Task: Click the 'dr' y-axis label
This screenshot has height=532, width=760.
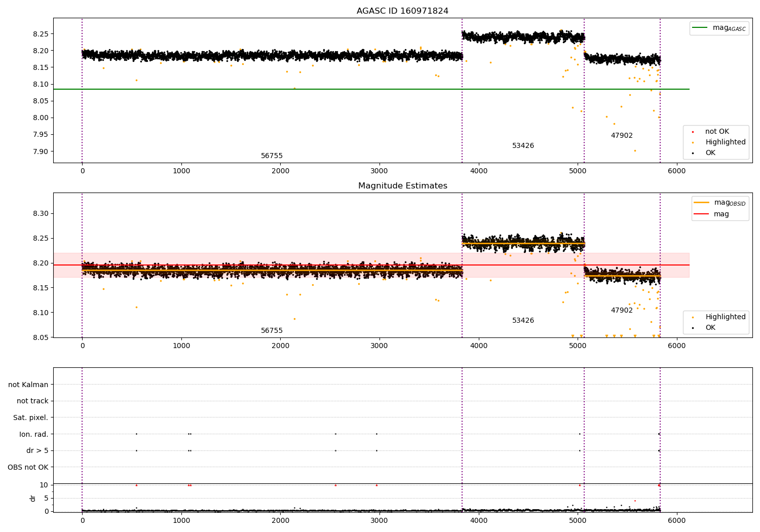Action: click(33, 499)
